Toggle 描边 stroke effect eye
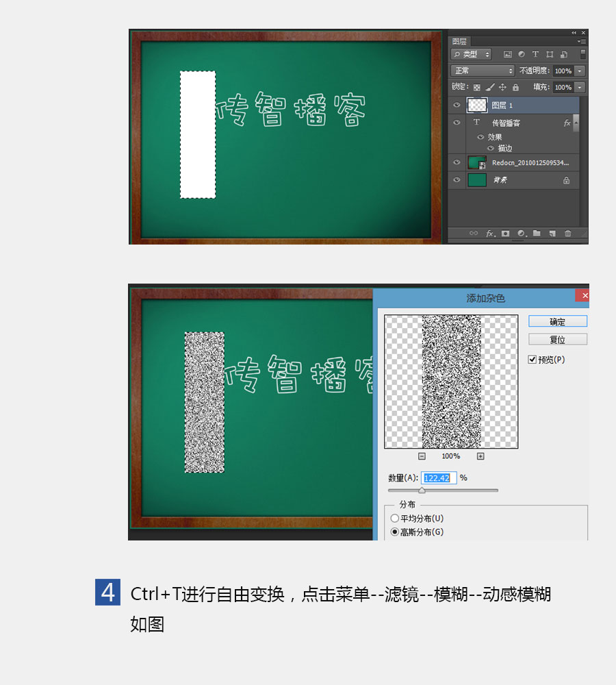Screen dimensions: 616x685 click(x=491, y=148)
